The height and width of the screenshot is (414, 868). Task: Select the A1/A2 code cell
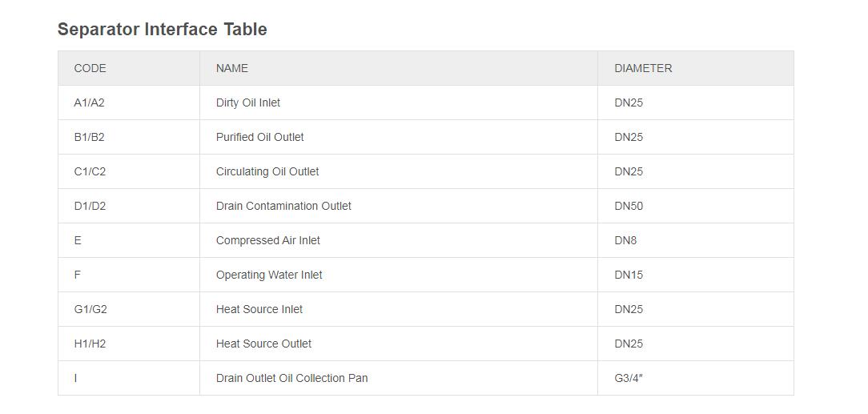pos(89,102)
